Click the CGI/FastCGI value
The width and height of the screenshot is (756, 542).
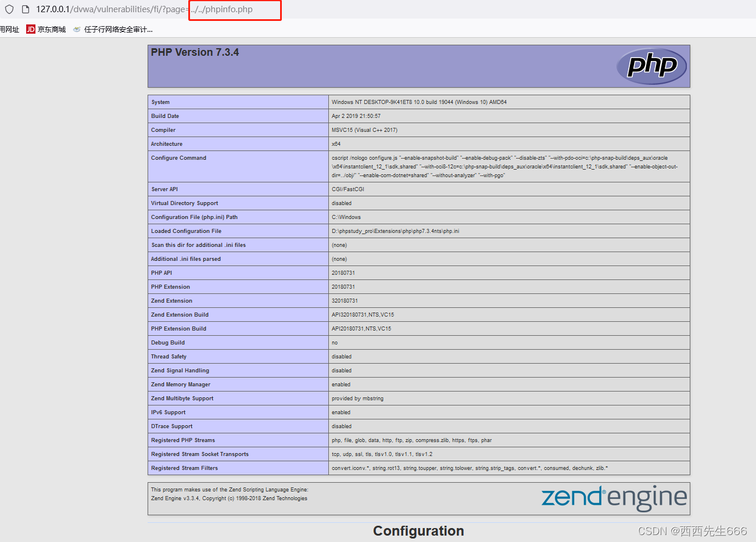348,189
